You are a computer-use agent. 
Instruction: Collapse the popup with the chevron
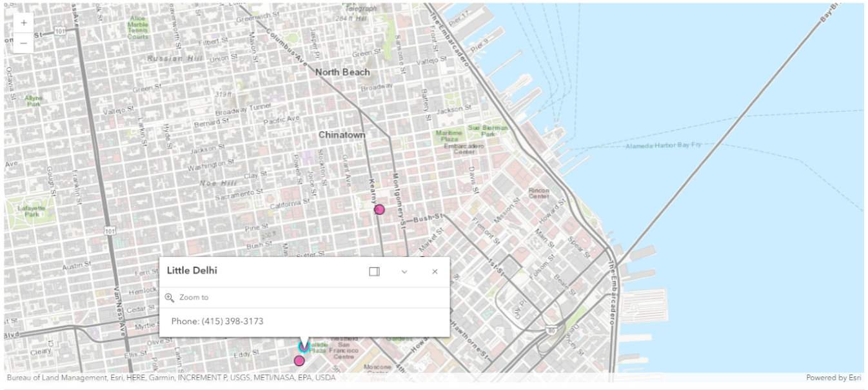[x=404, y=272]
